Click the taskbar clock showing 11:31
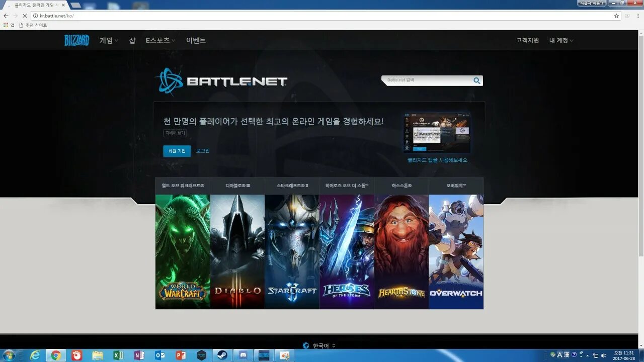This screenshot has width=644, height=362. [x=624, y=355]
